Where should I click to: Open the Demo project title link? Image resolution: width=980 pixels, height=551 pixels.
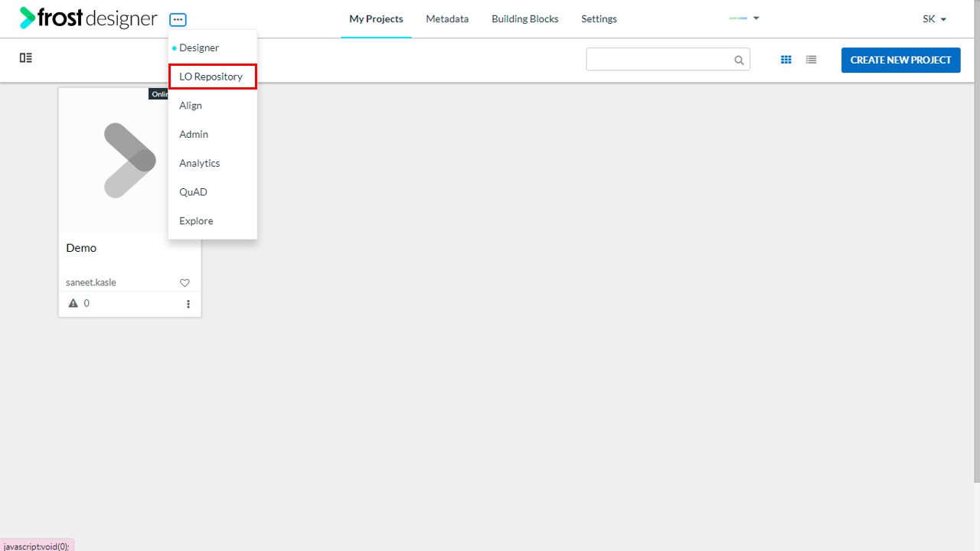coord(81,248)
